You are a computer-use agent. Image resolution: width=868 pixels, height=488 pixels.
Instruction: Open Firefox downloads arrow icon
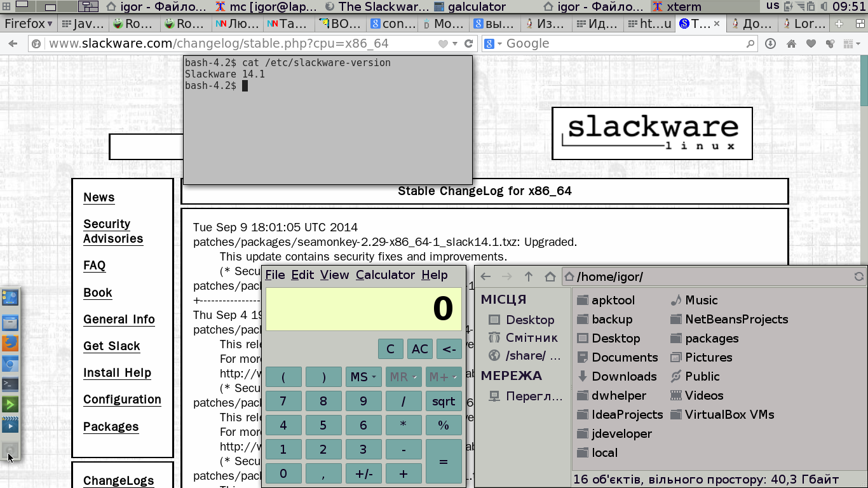pyautogui.click(x=771, y=44)
